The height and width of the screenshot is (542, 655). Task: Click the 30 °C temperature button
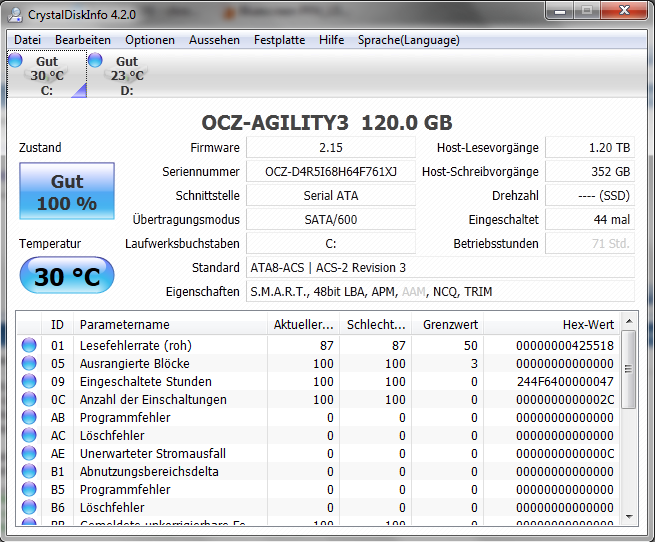coord(67,276)
